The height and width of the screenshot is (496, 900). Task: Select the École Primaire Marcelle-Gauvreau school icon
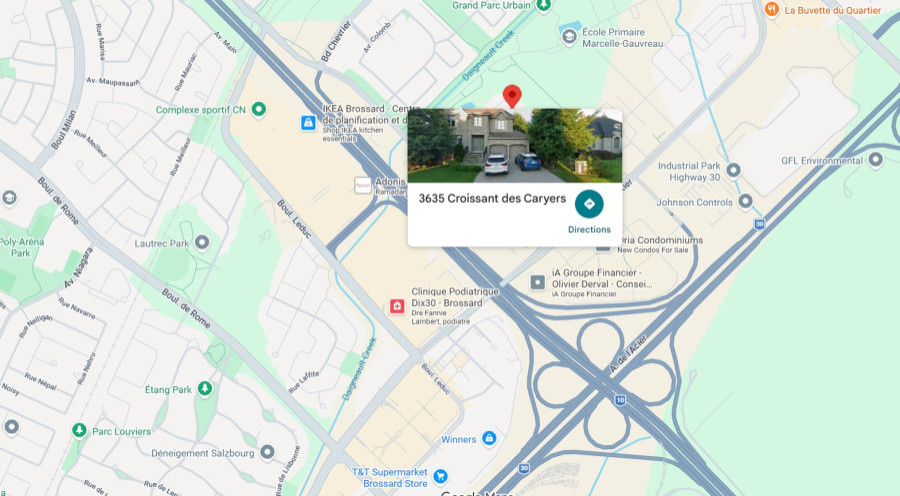pos(569,37)
